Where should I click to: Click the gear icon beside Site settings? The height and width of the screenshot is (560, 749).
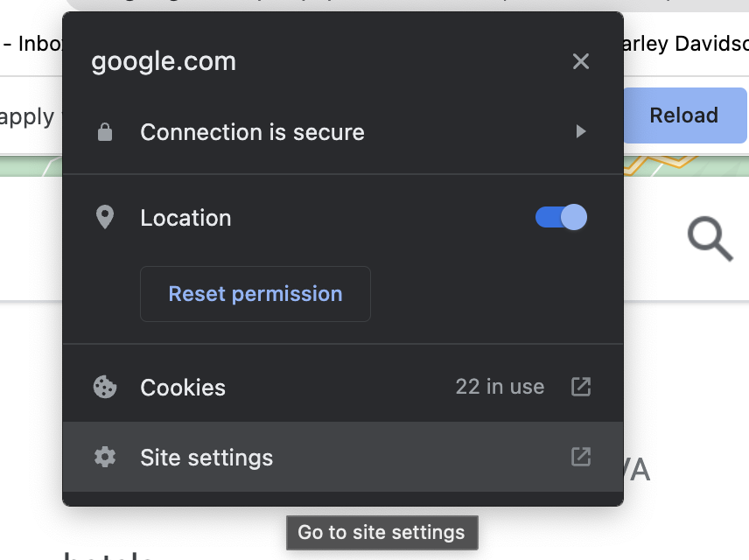pos(105,458)
